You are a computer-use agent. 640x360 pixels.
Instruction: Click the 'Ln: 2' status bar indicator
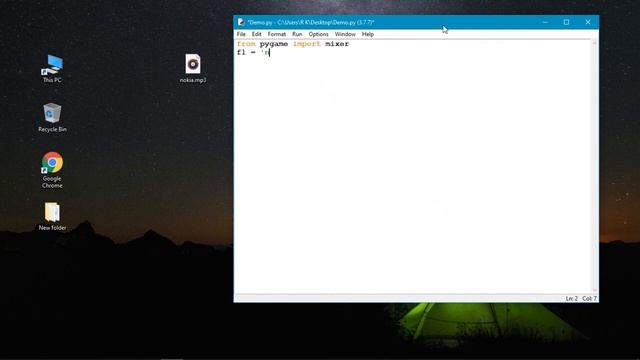[x=571, y=298]
